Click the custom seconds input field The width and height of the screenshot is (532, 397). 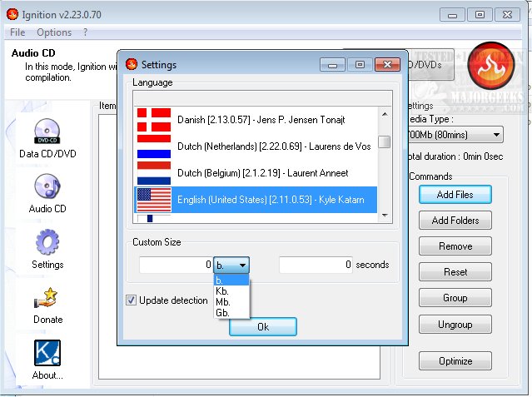tap(316, 265)
